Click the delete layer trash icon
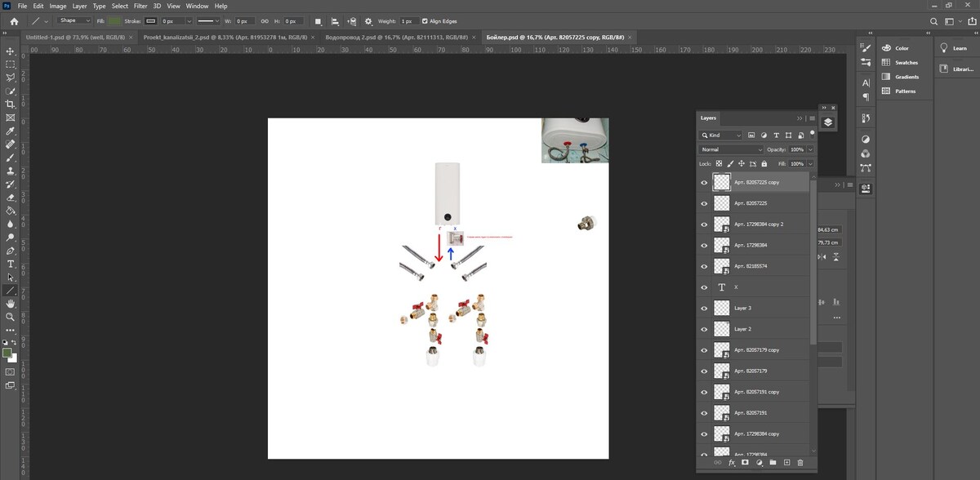This screenshot has width=980, height=480. tap(800, 463)
